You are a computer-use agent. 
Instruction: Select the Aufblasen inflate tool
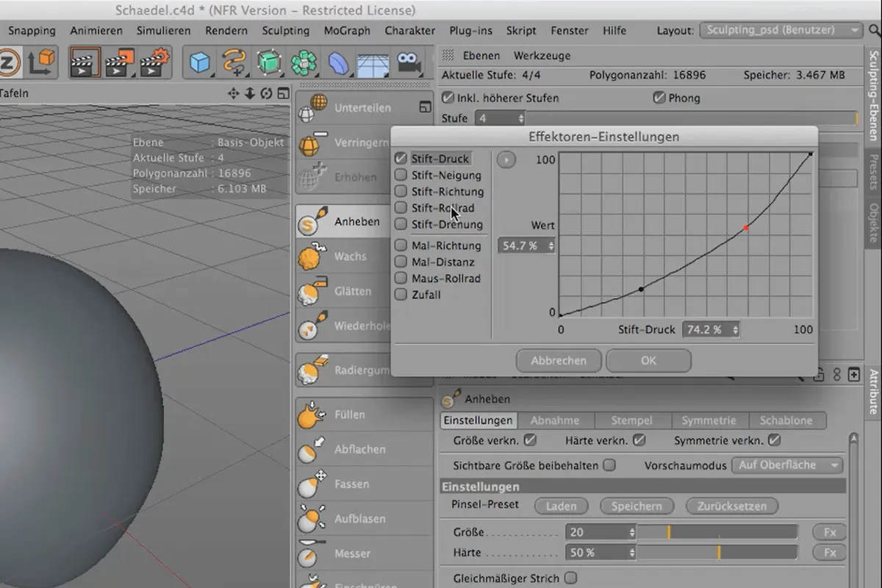(359, 518)
